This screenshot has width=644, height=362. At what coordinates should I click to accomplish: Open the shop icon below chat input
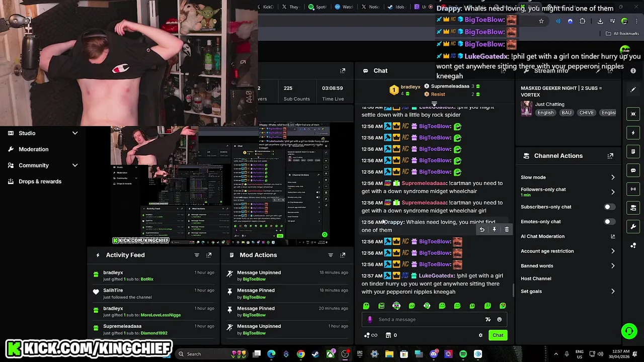click(388, 335)
